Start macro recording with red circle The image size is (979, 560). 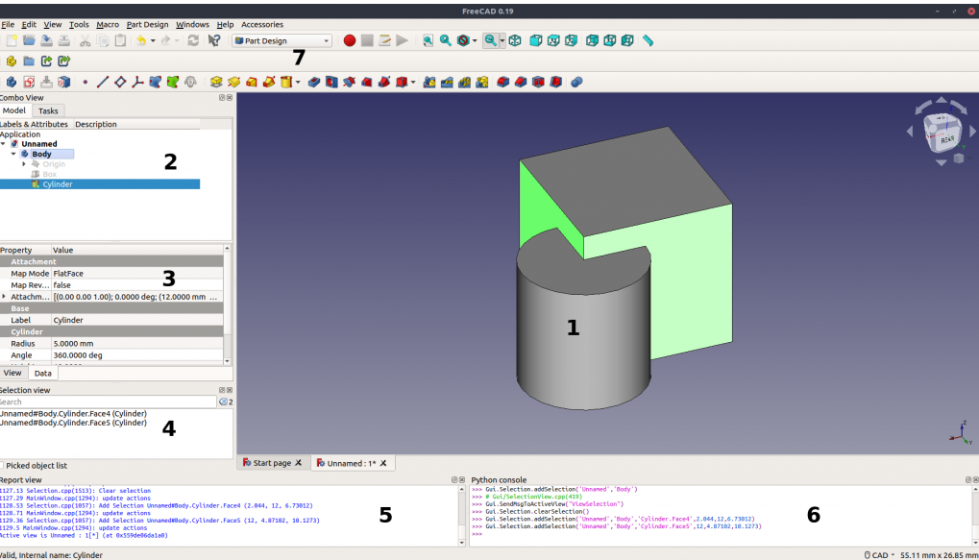point(350,40)
